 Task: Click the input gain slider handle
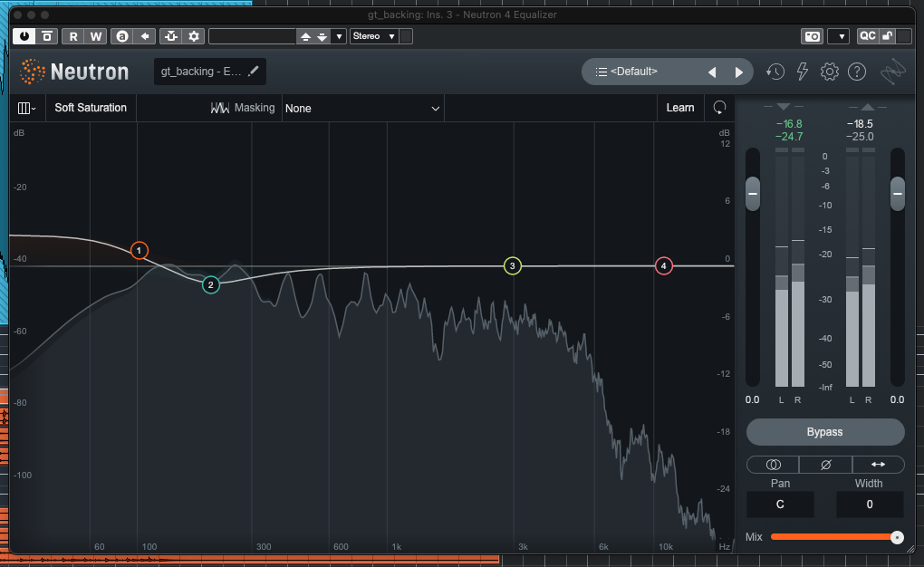coord(753,193)
